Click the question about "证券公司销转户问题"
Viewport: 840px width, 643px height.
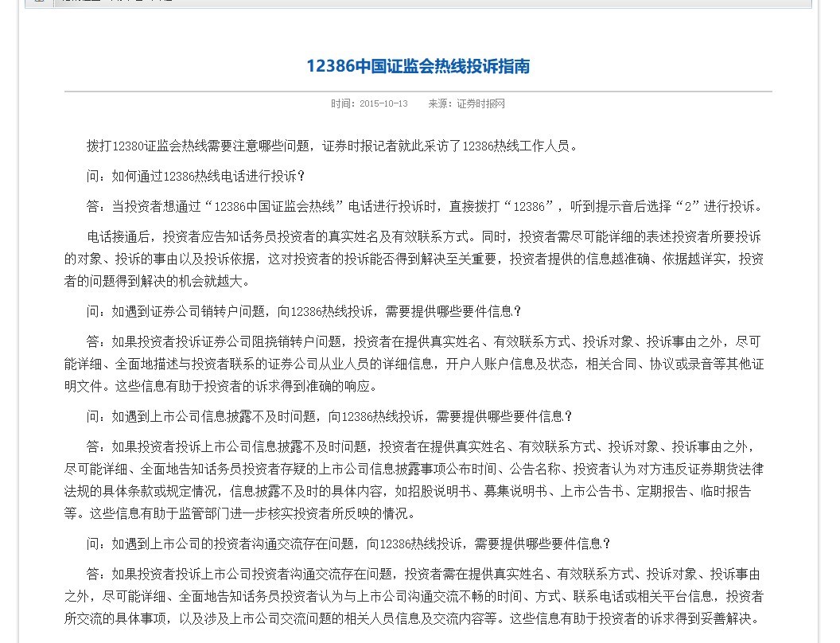(305, 311)
